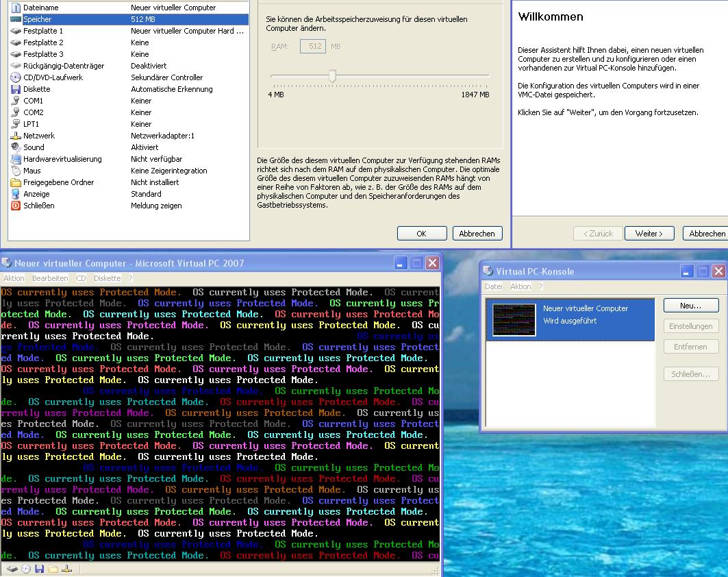
Task: Click the Sound speaker icon
Action: 16,147
